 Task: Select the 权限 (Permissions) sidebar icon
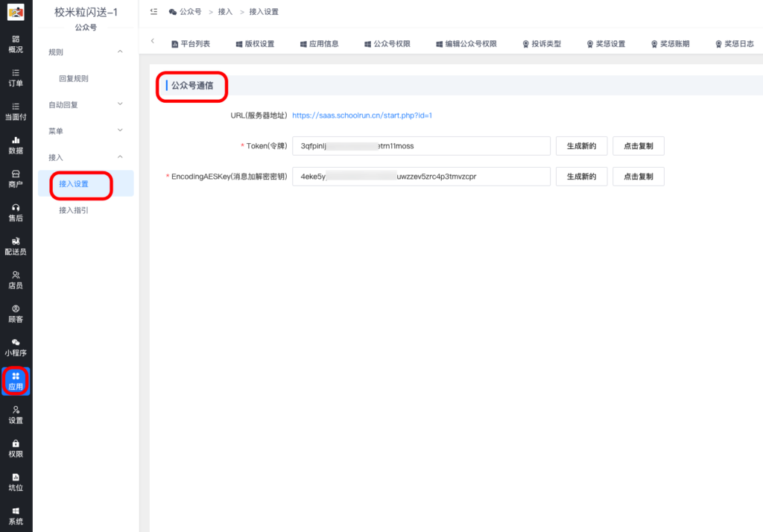pos(16,448)
